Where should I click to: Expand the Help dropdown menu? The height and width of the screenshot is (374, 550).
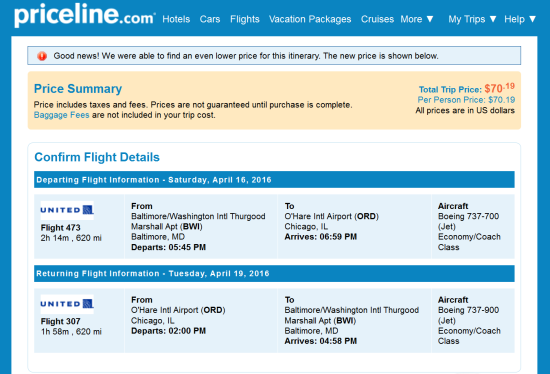coord(520,19)
